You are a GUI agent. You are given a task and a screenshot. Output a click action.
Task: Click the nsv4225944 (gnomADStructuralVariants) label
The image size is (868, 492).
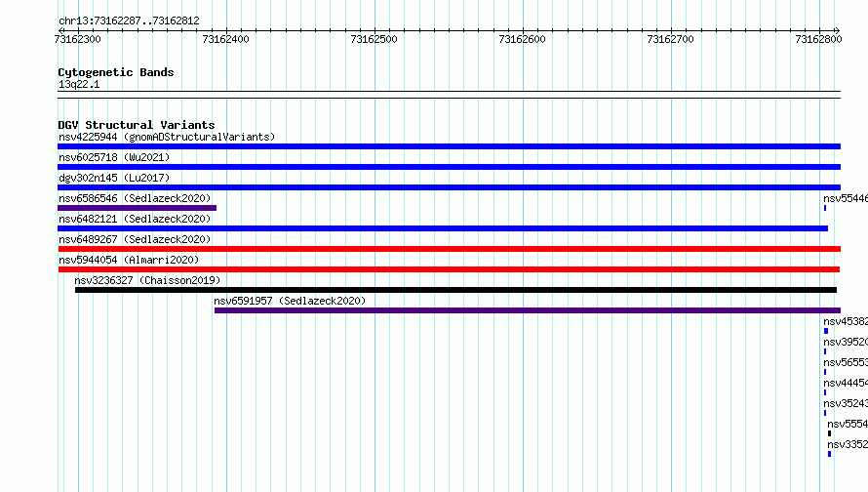point(167,137)
